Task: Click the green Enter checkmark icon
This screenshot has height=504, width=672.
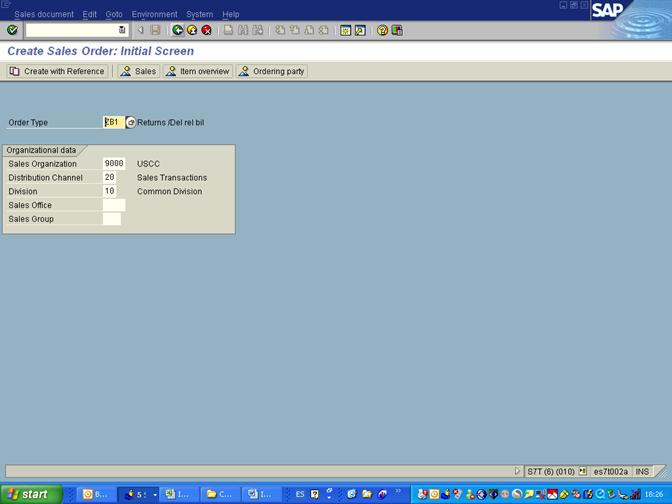Action: click(12, 30)
